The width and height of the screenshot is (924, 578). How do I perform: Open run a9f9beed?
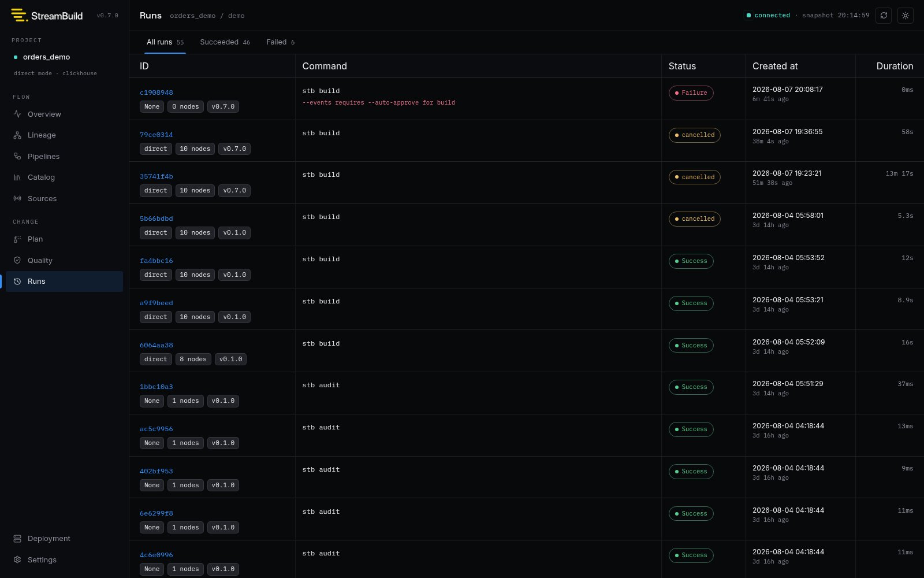click(157, 303)
